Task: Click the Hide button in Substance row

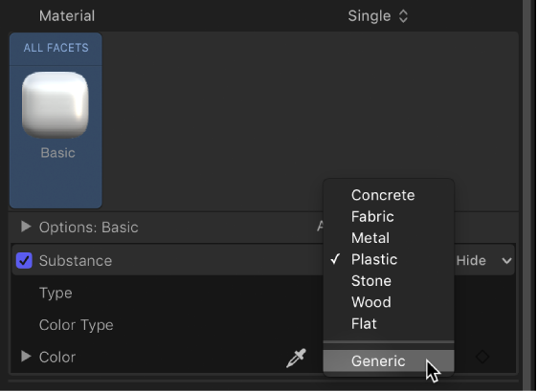Action: point(471,261)
